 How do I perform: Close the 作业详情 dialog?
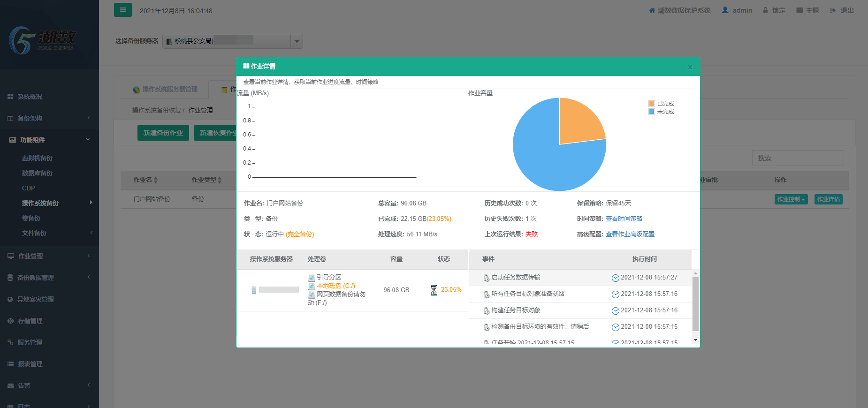690,67
